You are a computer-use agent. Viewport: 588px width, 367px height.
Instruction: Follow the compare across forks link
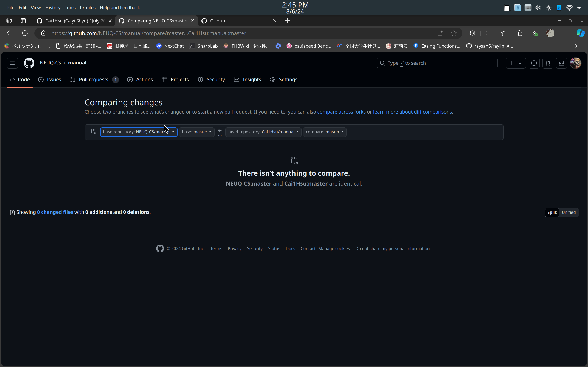[341, 112]
